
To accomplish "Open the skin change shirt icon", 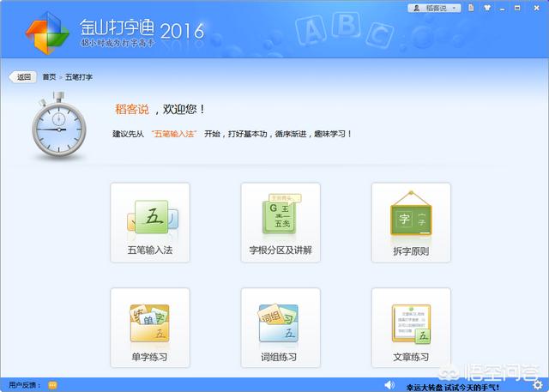I will point(488,8).
